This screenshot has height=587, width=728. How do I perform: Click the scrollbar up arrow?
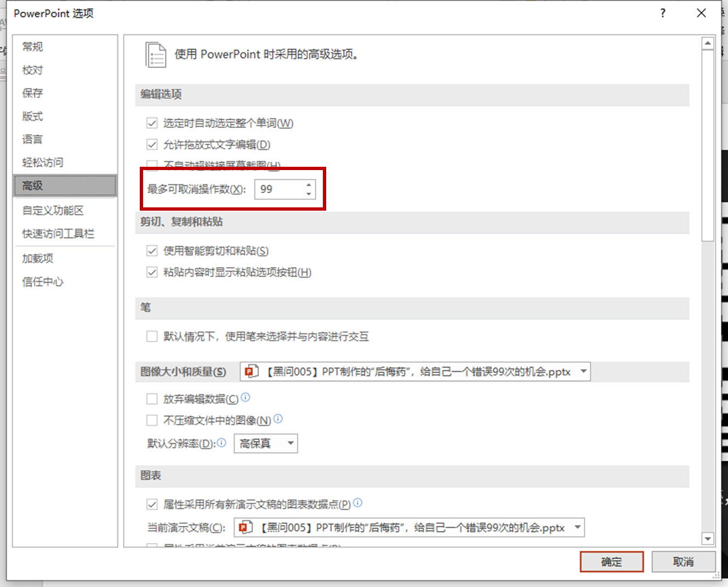708,43
